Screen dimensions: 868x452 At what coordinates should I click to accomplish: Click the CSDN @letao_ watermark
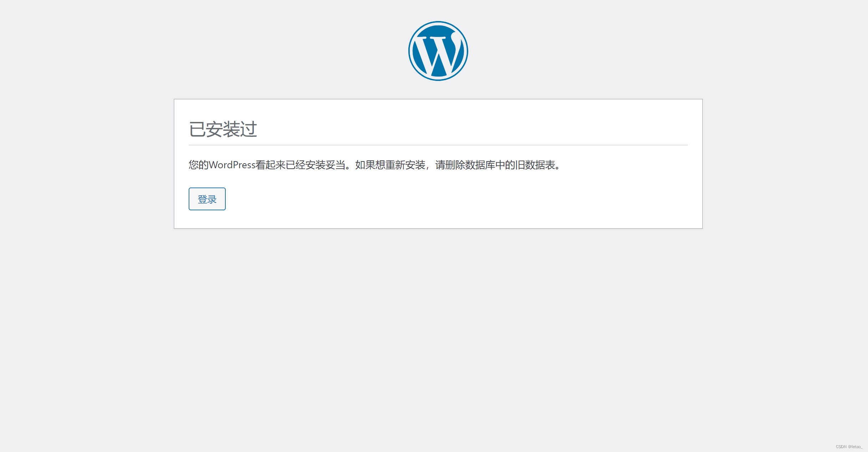850,446
